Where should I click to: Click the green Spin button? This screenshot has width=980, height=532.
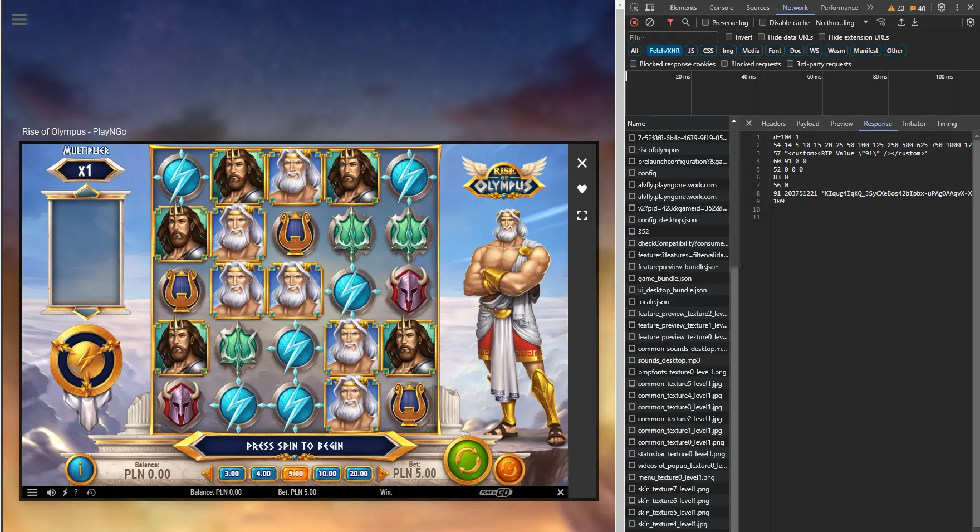(468, 461)
